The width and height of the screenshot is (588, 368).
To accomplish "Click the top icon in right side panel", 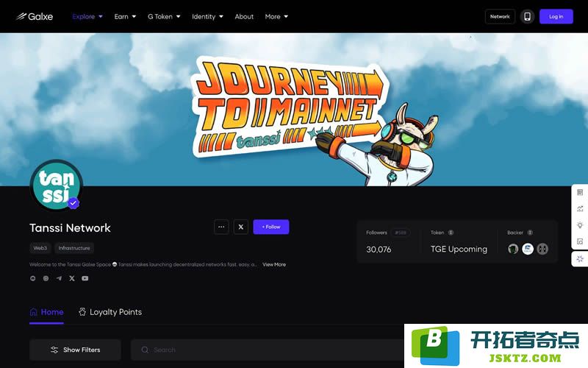I will (x=580, y=192).
